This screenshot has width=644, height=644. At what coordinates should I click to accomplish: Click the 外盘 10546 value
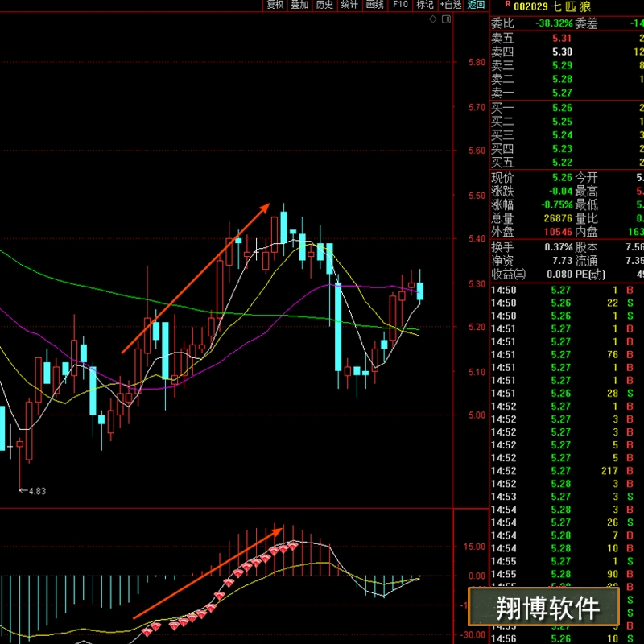tap(558, 232)
